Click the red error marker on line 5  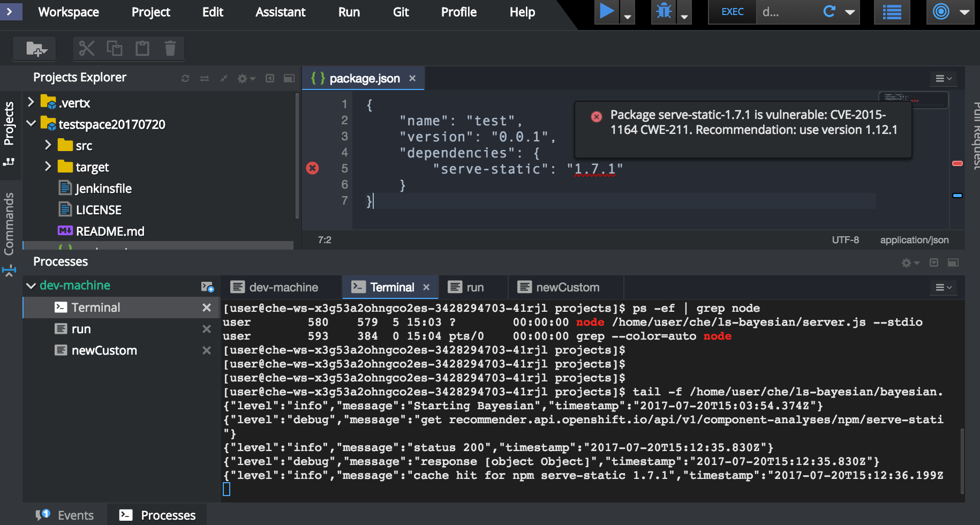tap(312, 168)
